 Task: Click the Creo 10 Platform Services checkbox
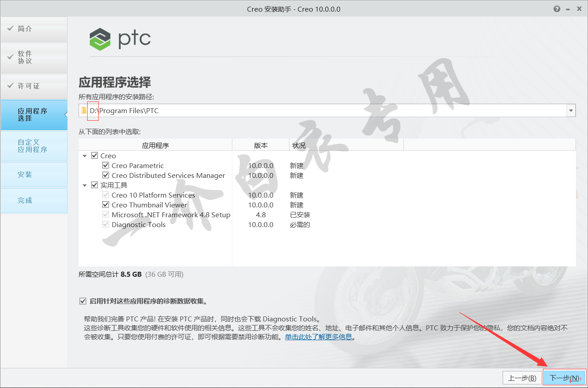pyautogui.click(x=105, y=195)
